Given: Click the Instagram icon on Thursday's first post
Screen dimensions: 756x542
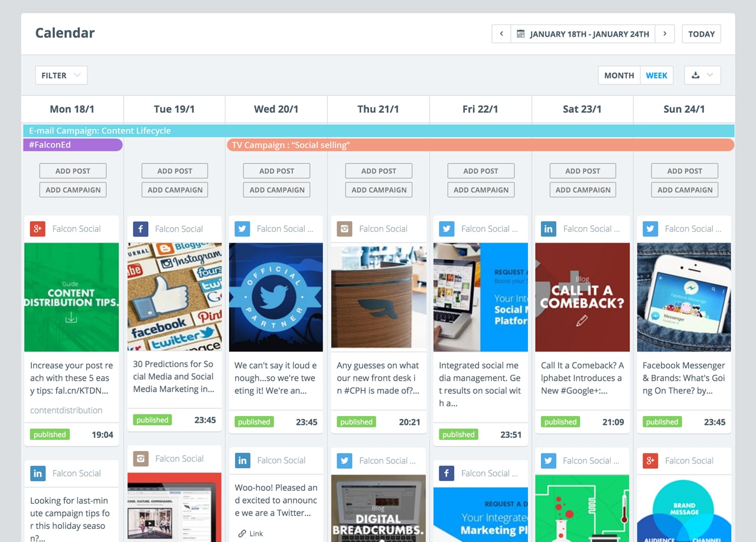Looking at the screenshot, I should pyautogui.click(x=344, y=229).
